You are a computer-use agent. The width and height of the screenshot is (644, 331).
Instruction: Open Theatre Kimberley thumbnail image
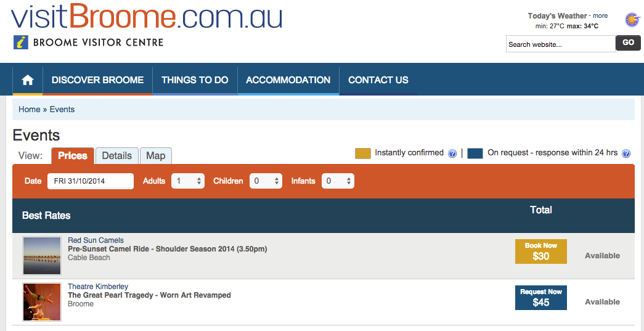[42, 302]
